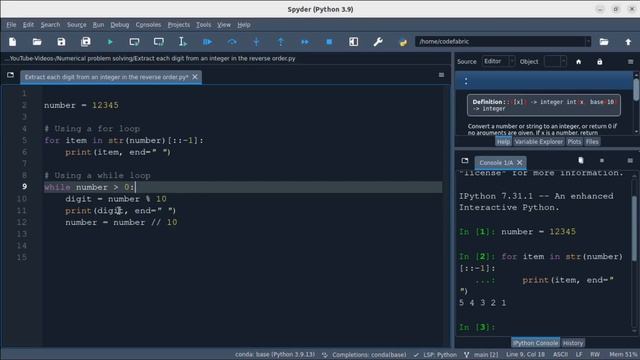Open the Help pane options menu

click(631, 62)
